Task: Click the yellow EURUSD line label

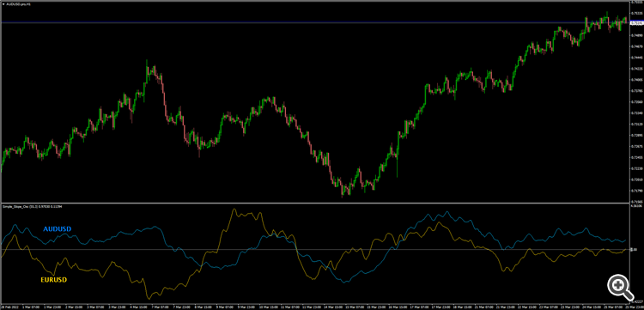Action: coord(54,280)
